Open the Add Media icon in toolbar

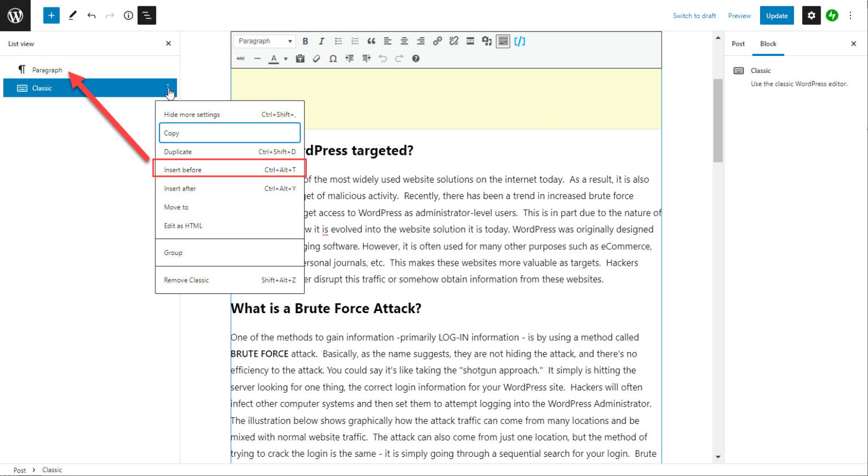pyautogui.click(x=487, y=41)
